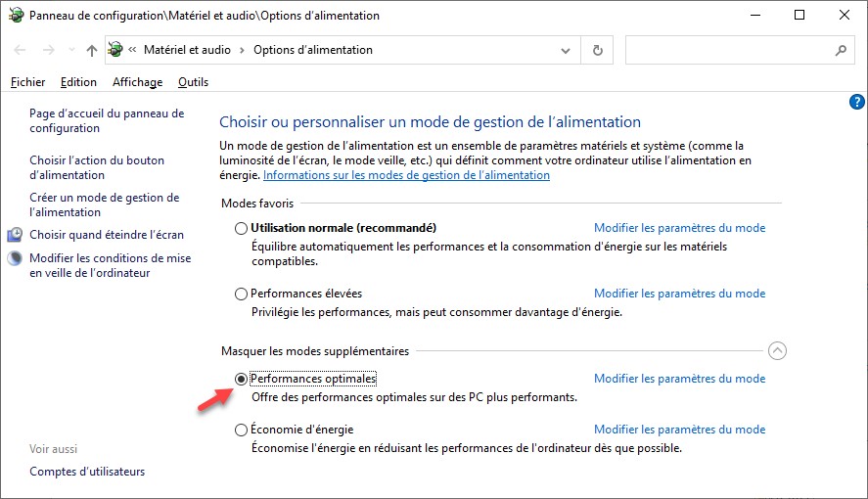The height and width of the screenshot is (499, 868).
Task: Open the power plan information link
Action: point(406,175)
